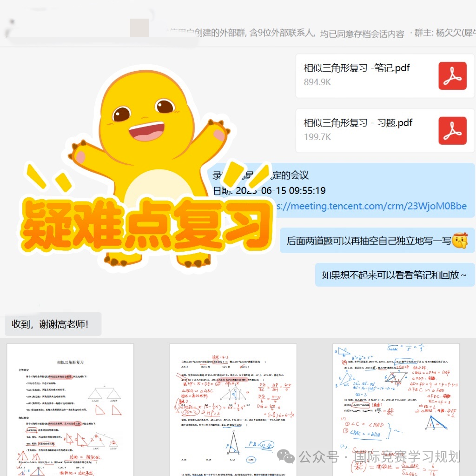Open middle notes page thumbnail with PB=0.8

(x=233, y=410)
